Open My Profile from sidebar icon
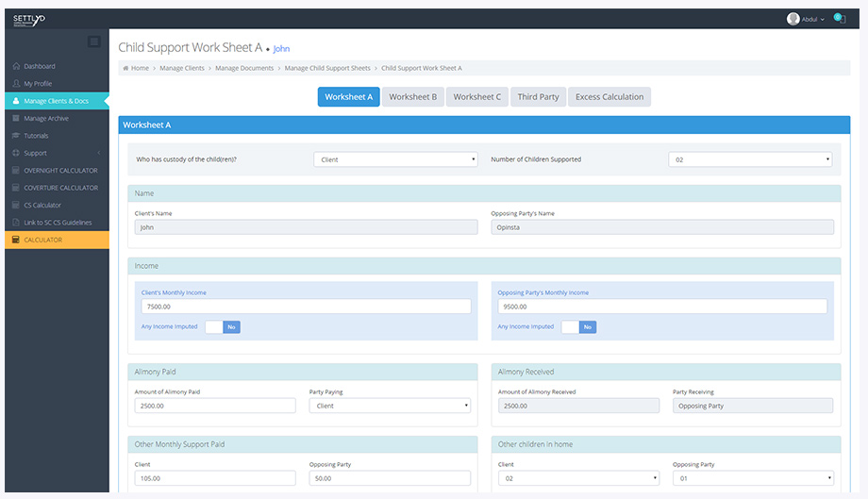Viewport: 868px width, 499px height. (x=16, y=84)
